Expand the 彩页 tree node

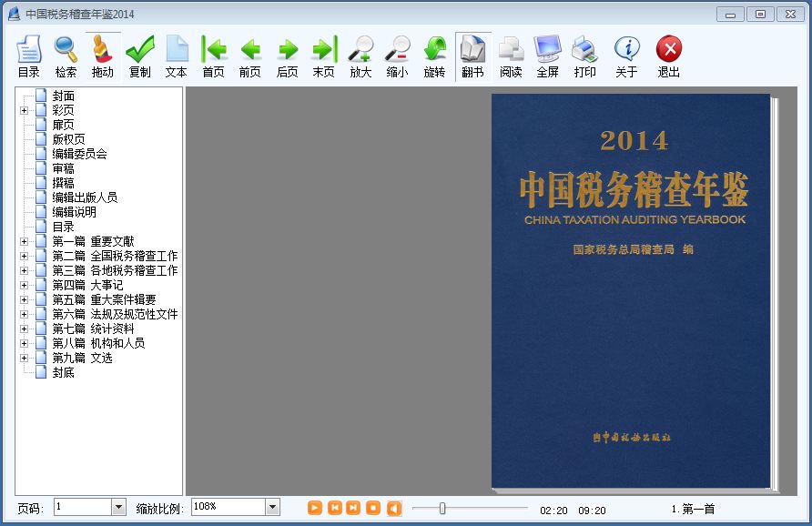tap(24, 110)
